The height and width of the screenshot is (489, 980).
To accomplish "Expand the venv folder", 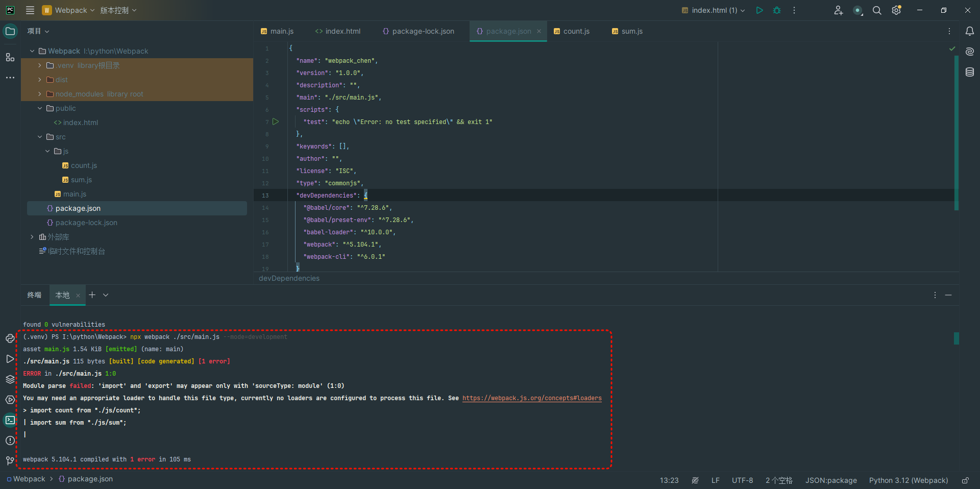I will point(40,65).
